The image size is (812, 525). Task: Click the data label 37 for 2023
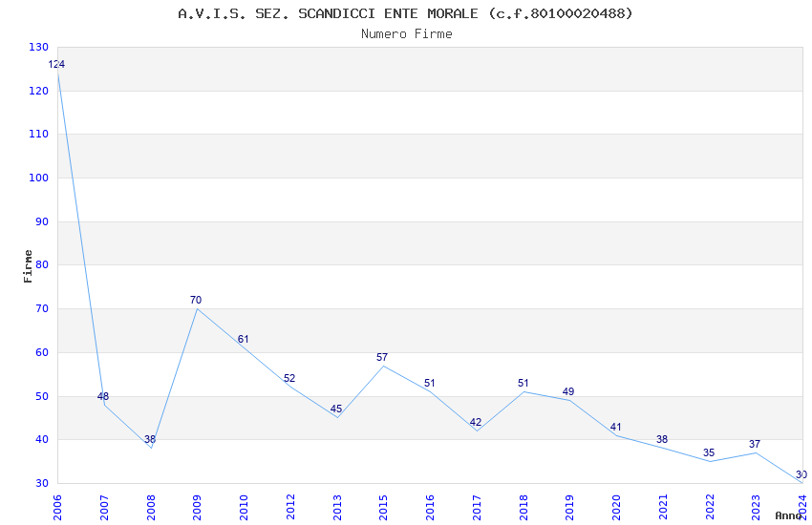coord(755,444)
